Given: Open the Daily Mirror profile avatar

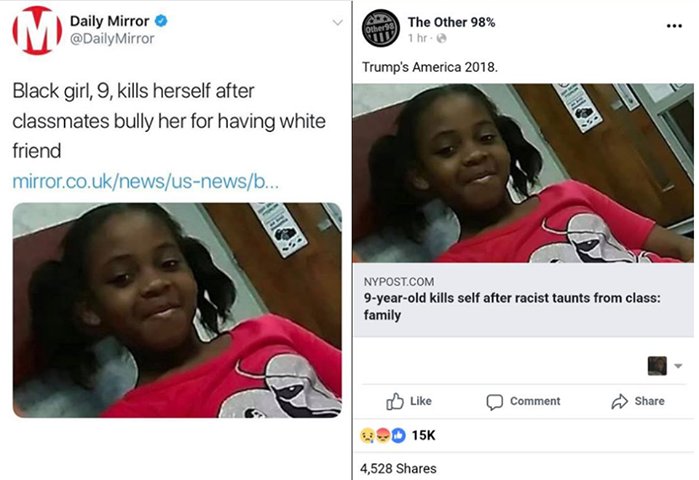Looking at the screenshot, I should coord(37,30).
